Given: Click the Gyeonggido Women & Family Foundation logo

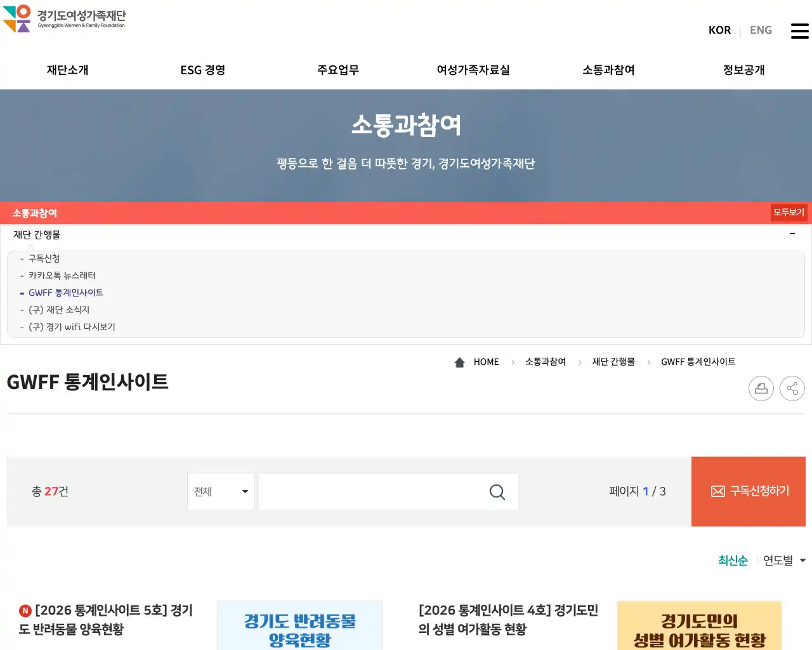Looking at the screenshot, I should point(64,18).
